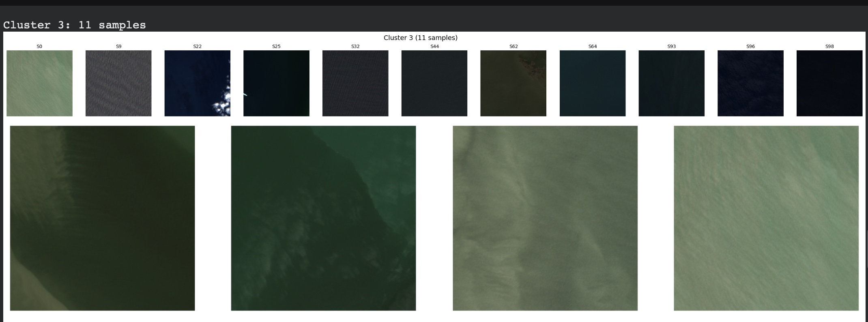Click the S25 dark thumbnail

point(276,83)
